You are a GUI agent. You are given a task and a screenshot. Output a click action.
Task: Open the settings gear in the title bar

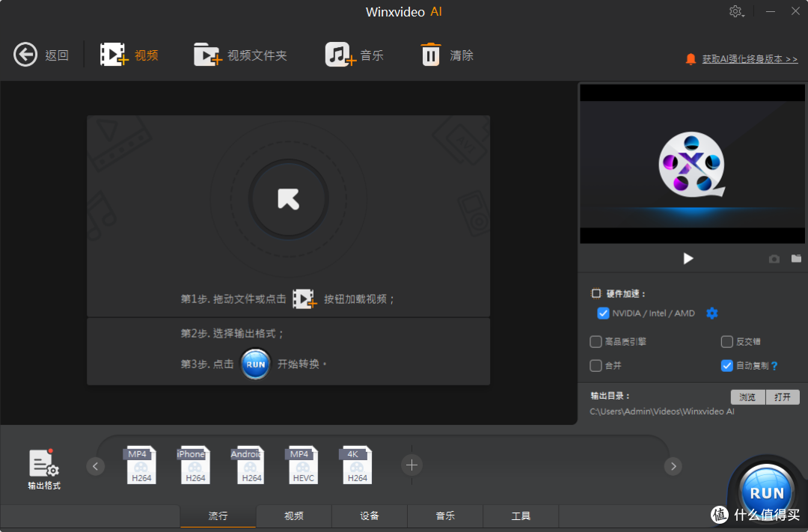coord(736,11)
